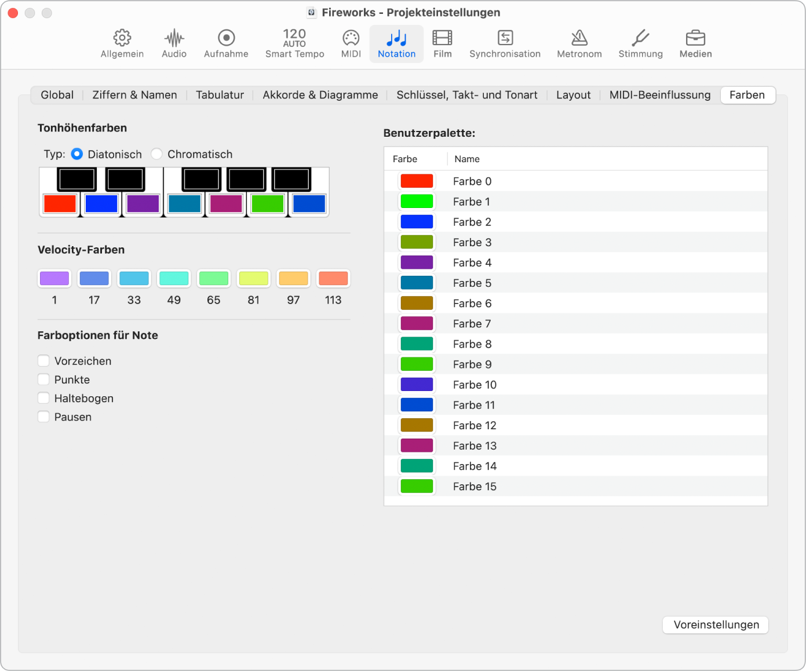Click the Farbe 6 brown swatch
The width and height of the screenshot is (806, 672).
coord(417,303)
